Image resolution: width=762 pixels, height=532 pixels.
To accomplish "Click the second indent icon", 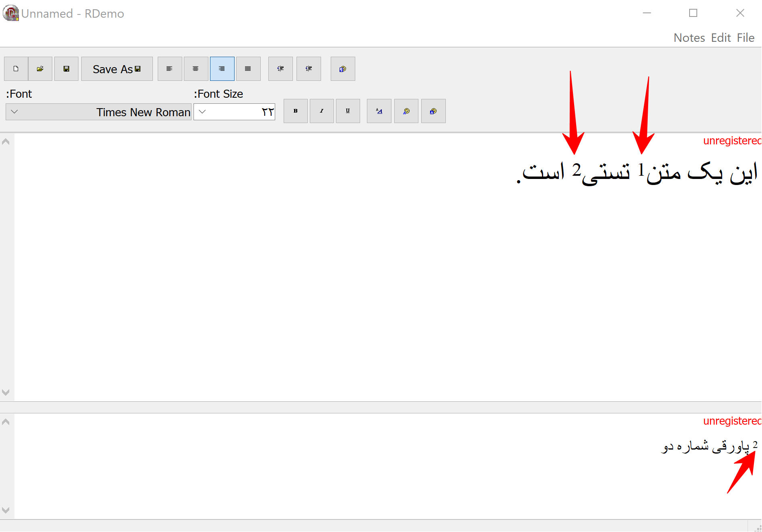I will point(309,69).
